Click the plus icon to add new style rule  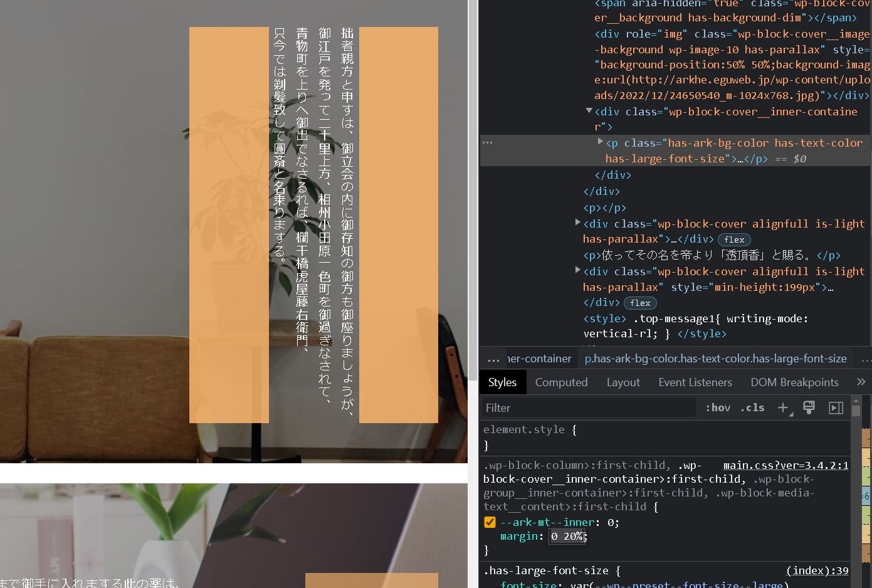coord(784,407)
